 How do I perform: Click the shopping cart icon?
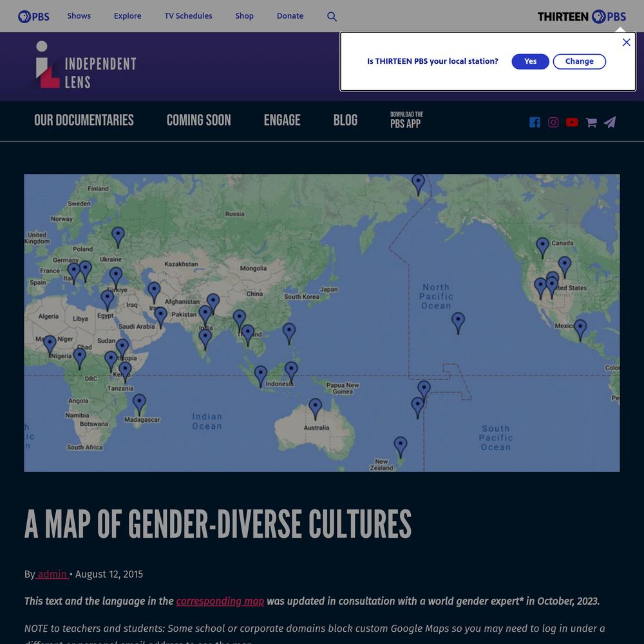[x=591, y=122]
